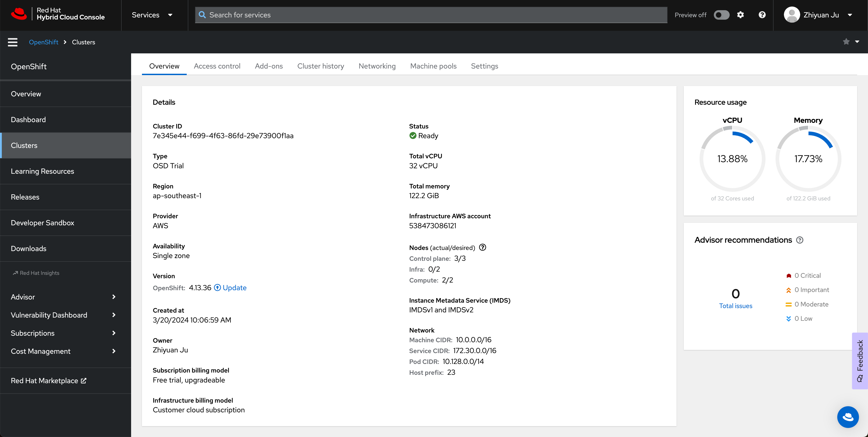Click the Help question mark icon

pyautogui.click(x=762, y=15)
